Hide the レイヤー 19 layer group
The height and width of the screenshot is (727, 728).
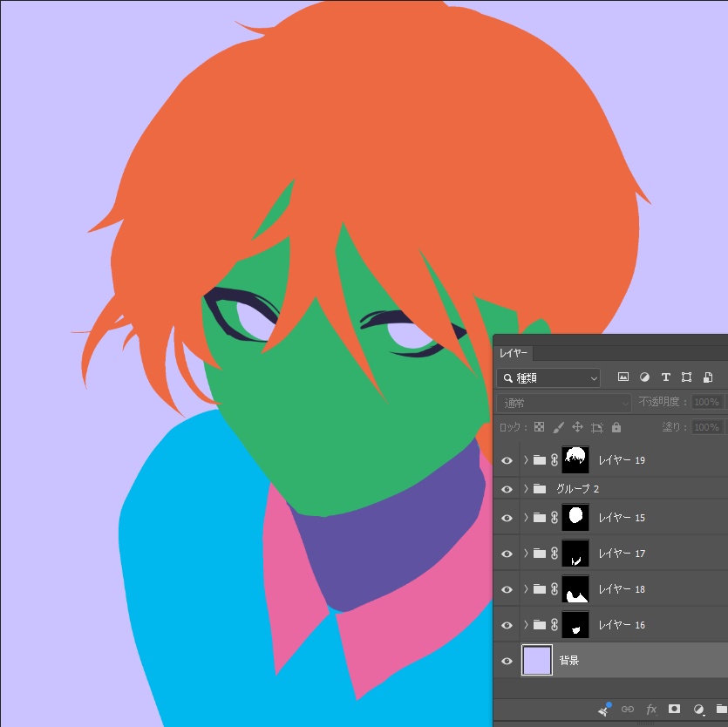coord(507,460)
